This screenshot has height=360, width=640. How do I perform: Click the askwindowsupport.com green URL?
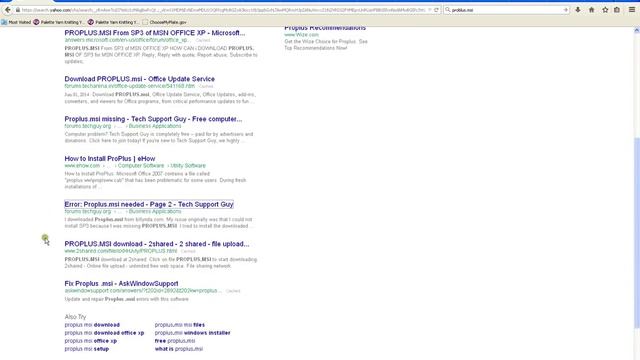[x=143, y=291]
